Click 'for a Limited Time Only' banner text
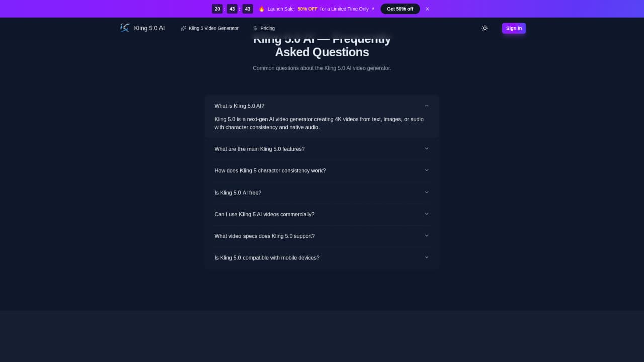644x362 pixels. coord(345,9)
